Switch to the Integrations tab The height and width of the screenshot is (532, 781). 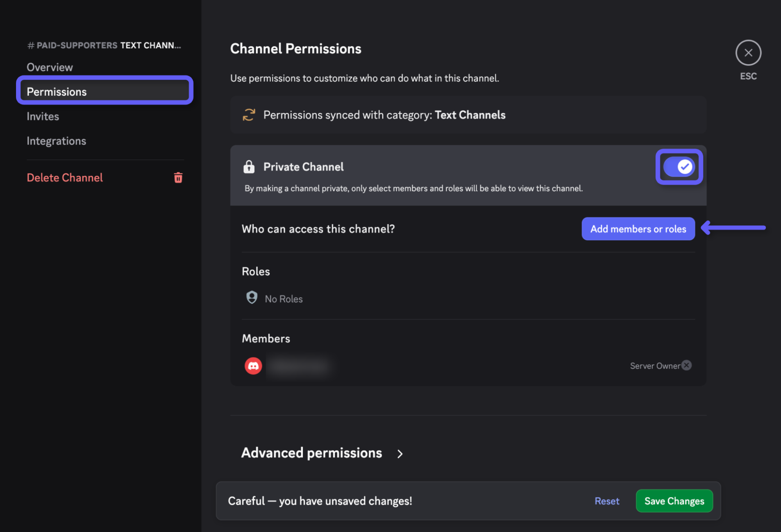56,141
